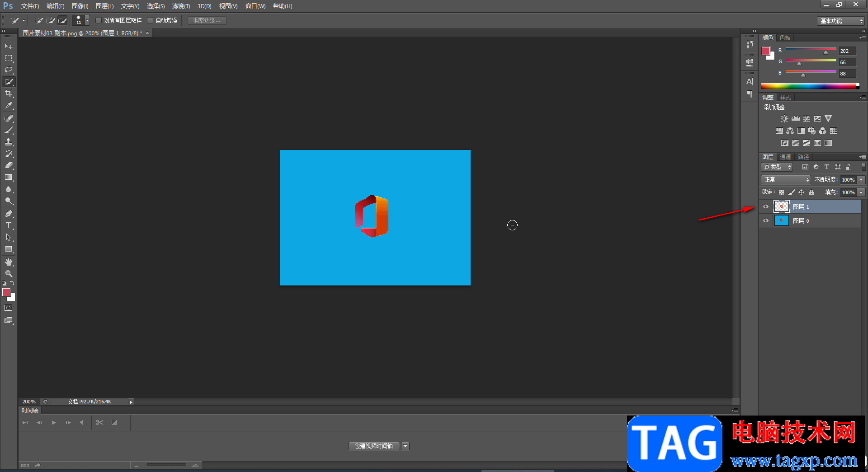Add a Levels adjustment
This screenshot has height=472, width=868.
[796, 119]
